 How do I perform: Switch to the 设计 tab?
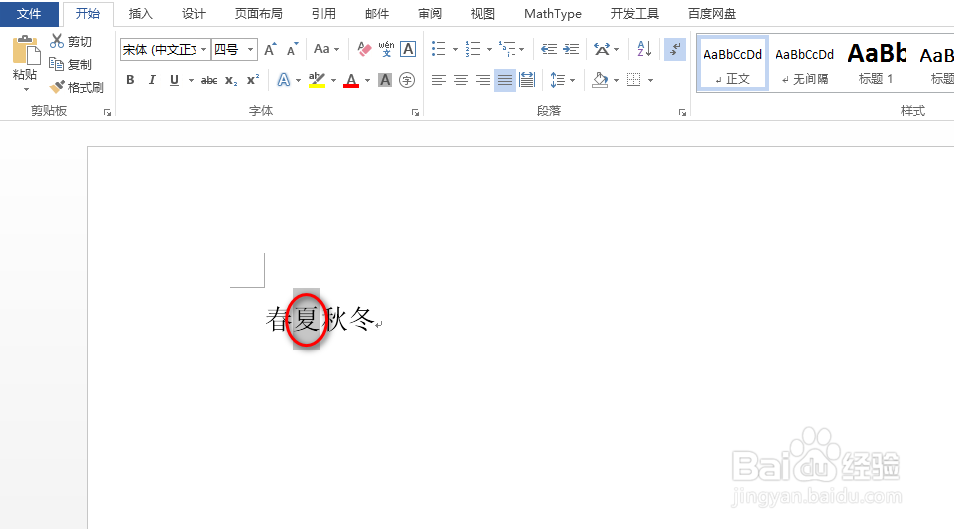click(193, 13)
